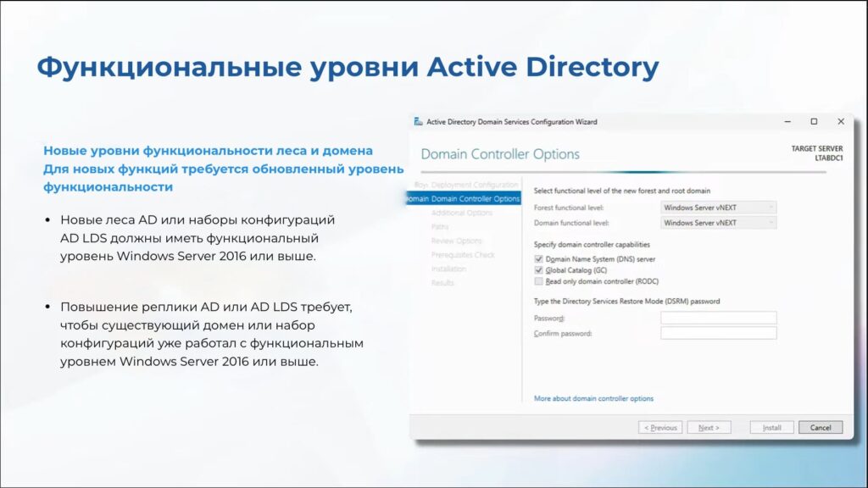Click 'Specify domain controller capabilities' text
The width and height of the screenshot is (868, 488).
(592, 245)
